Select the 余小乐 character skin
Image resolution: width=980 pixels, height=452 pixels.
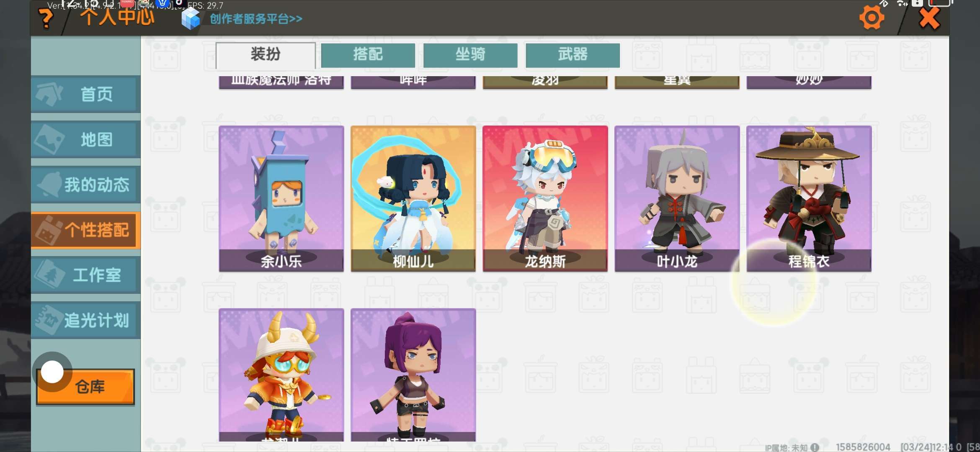pos(281,199)
